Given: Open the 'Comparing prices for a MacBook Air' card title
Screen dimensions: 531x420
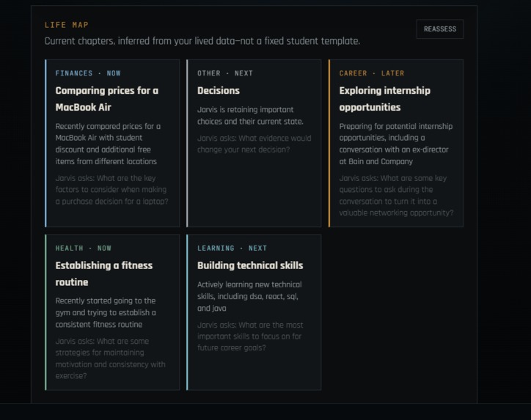Looking at the screenshot, I should [x=106, y=99].
